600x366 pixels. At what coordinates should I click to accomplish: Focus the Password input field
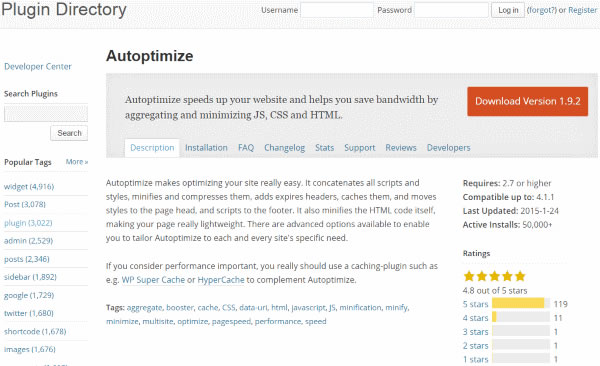click(452, 10)
